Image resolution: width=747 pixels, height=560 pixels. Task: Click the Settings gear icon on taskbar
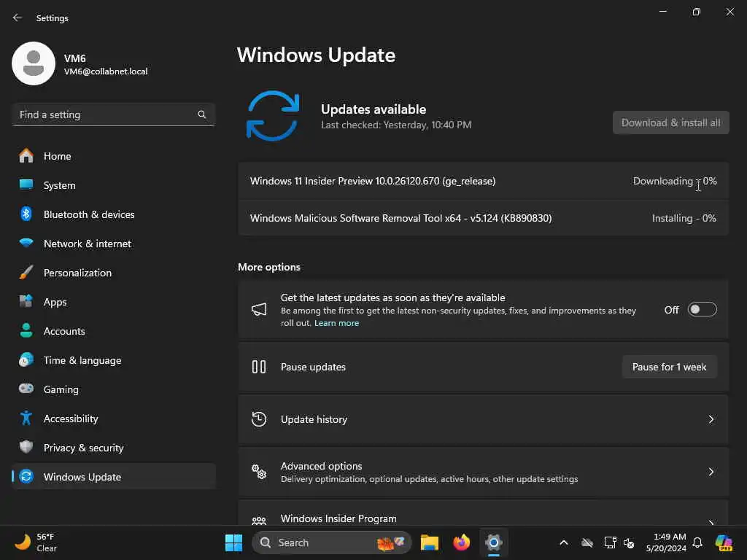(494, 542)
